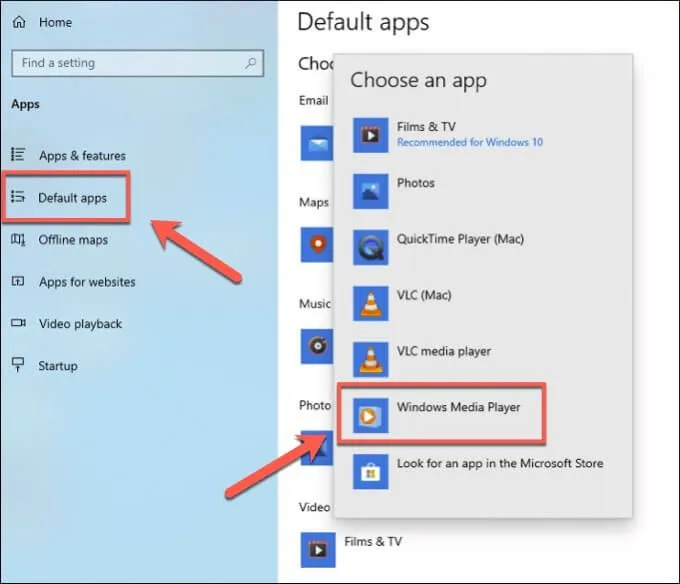This screenshot has height=584, width=680.
Task: Click the Default apps sidebar icon
Action: [18, 196]
